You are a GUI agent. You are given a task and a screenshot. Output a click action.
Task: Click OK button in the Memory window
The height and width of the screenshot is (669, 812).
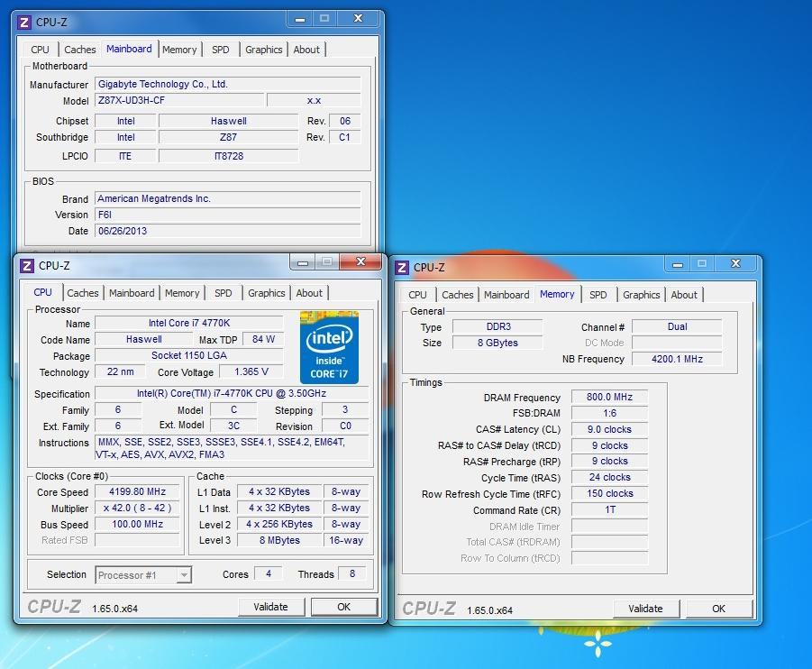719,609
